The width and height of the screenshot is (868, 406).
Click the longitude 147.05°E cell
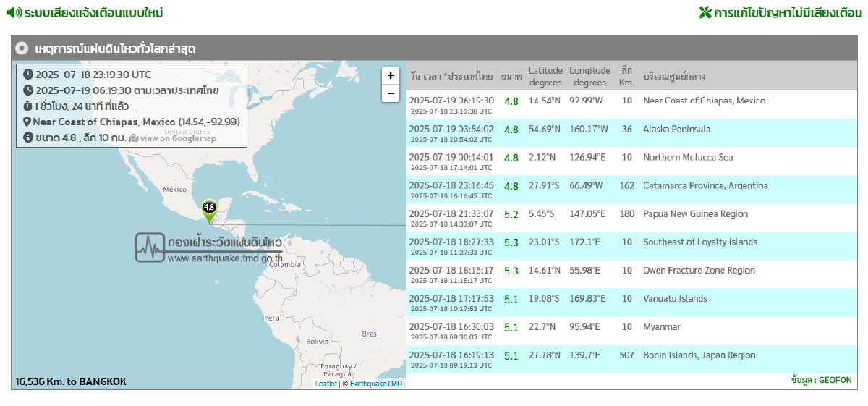(x=585, y=214)
